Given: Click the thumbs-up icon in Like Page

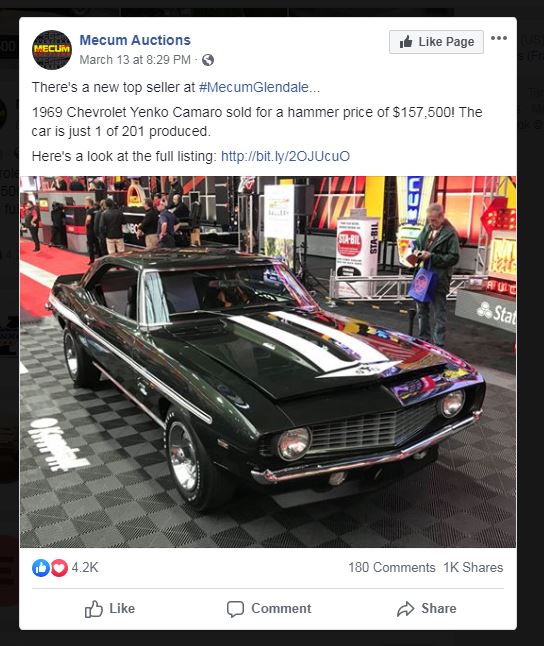Looking at the screenshot, I should (406, 42).
